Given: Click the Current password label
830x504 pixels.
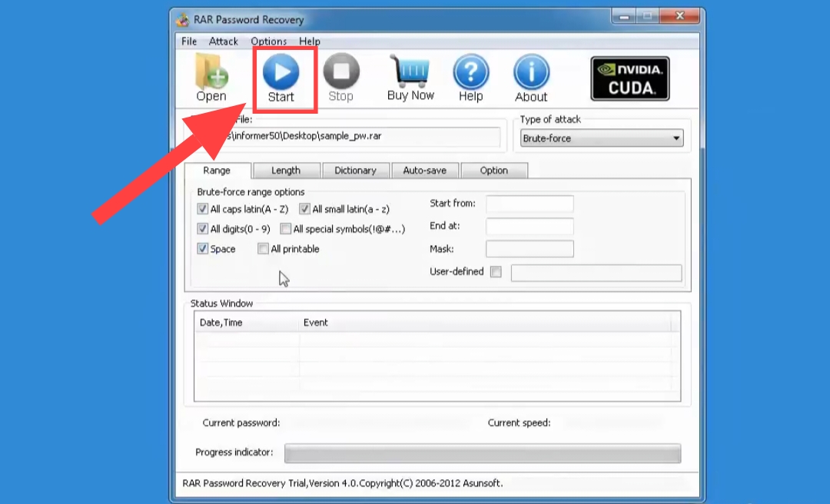Looking at the screenshot, I should tap(241, 423).
